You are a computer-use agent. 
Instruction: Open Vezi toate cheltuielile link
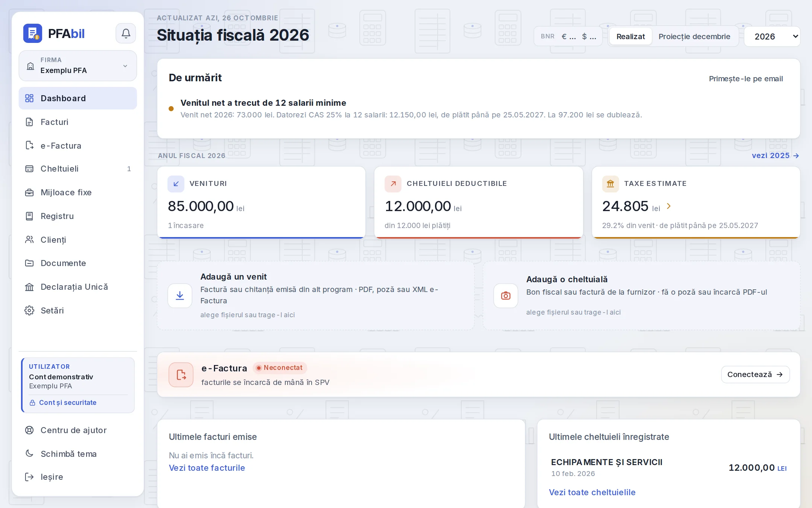pyautogui.click(x=592, y=492)
